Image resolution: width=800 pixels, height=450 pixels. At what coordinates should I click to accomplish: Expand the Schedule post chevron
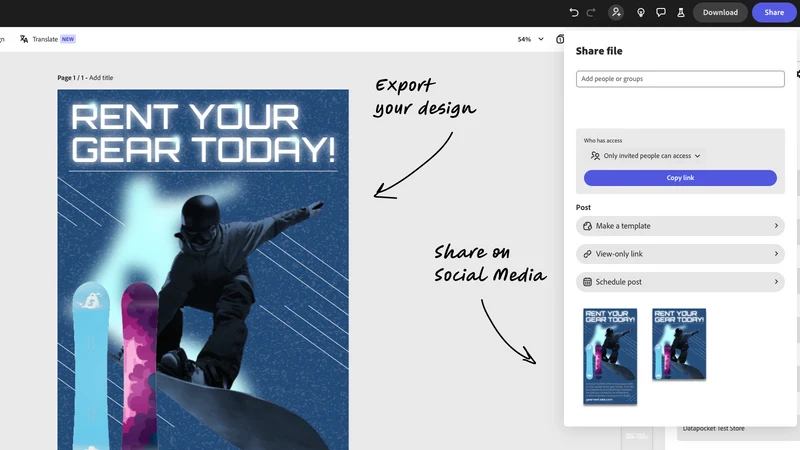776,282
